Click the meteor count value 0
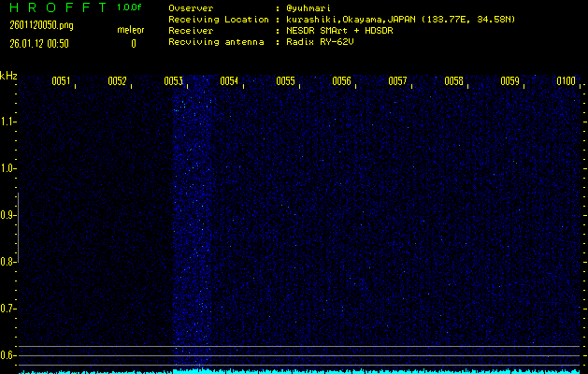The height and width of the screenshot is (374, 588). coord(134,44)
